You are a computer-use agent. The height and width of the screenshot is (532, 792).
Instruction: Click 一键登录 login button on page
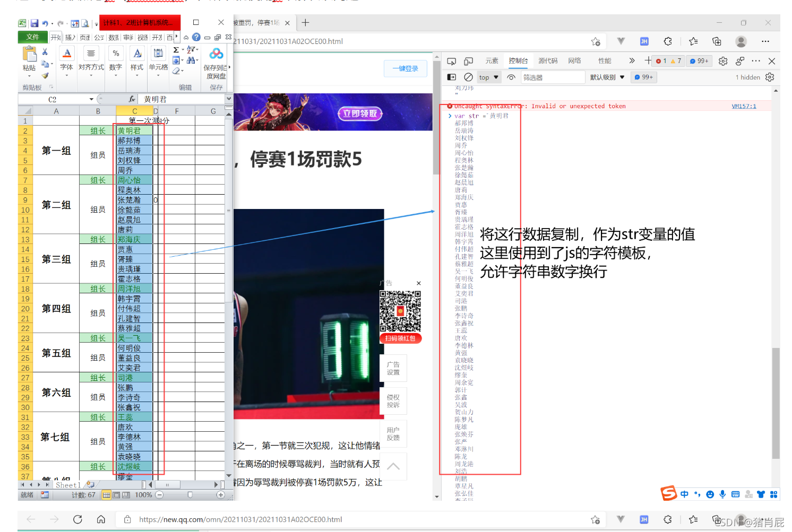pyautogui.click(x=406, y=68)
